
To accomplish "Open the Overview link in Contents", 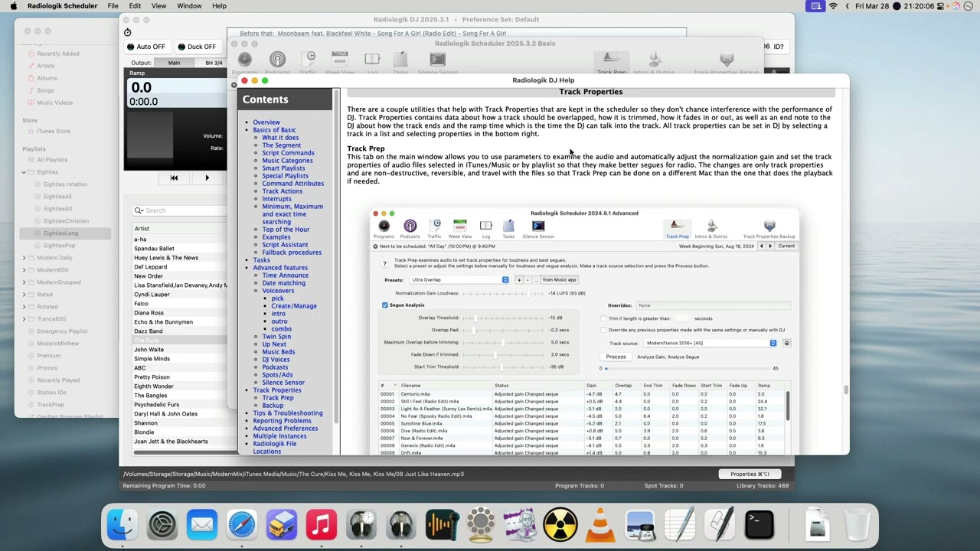I will pos(266,122).
